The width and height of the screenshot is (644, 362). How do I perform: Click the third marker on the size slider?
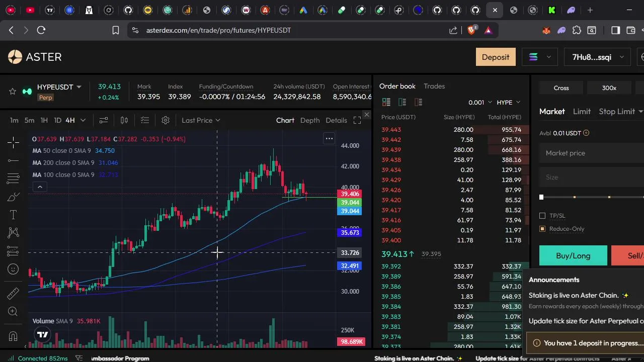tap(609, 197)
